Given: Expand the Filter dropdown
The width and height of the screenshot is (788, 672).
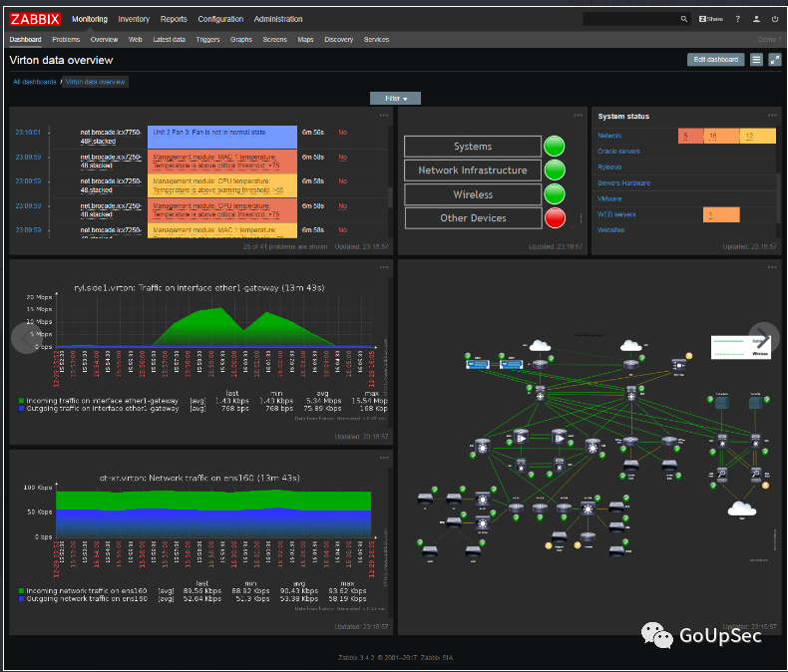Looking at the screenshot, I should (x=396, y=99).
